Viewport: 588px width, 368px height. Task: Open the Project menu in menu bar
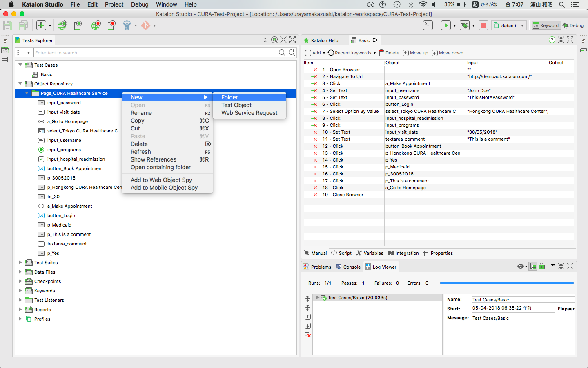click(114, 4)
